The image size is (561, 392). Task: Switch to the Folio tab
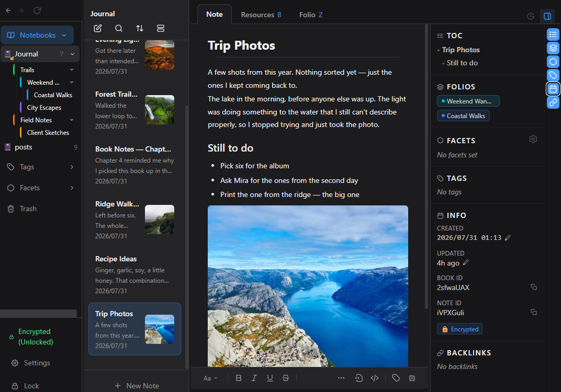[x=310, y=15]
